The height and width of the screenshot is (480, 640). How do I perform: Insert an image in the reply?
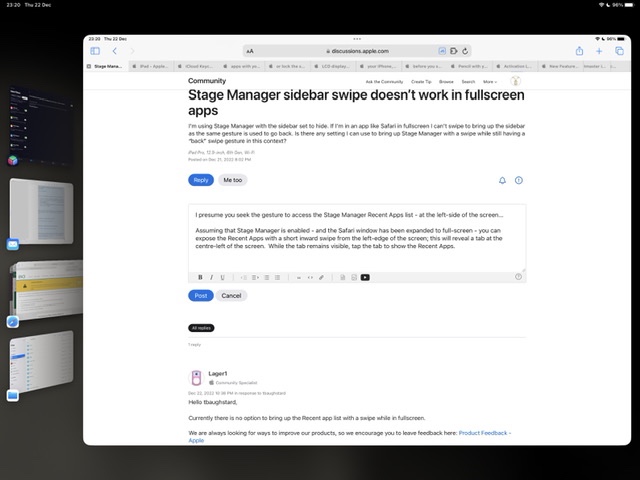coord(354,277)
